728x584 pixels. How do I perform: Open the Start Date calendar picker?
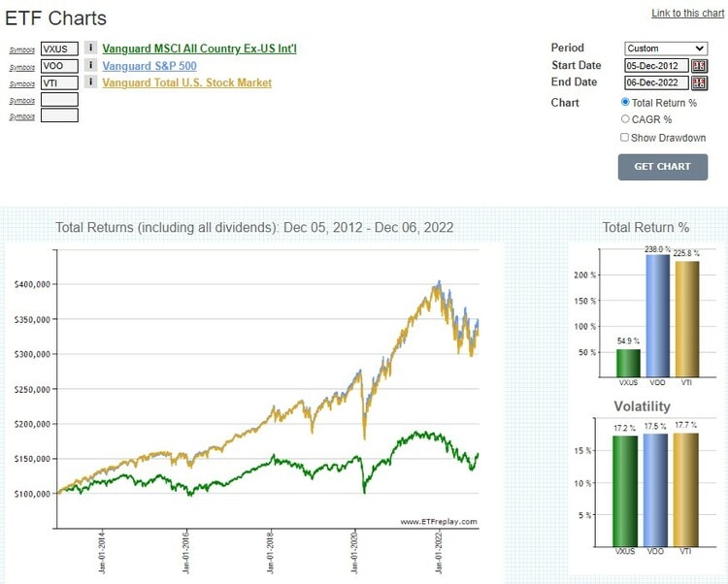699,66
